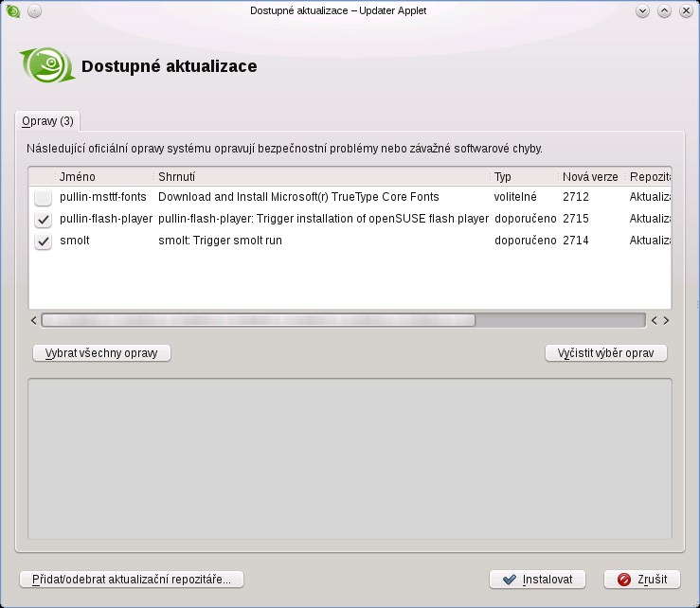The height and width of the screenshot is (608, 700).
Task: Maximize the Updater Applet window
Action: click(x=664, y=11)
